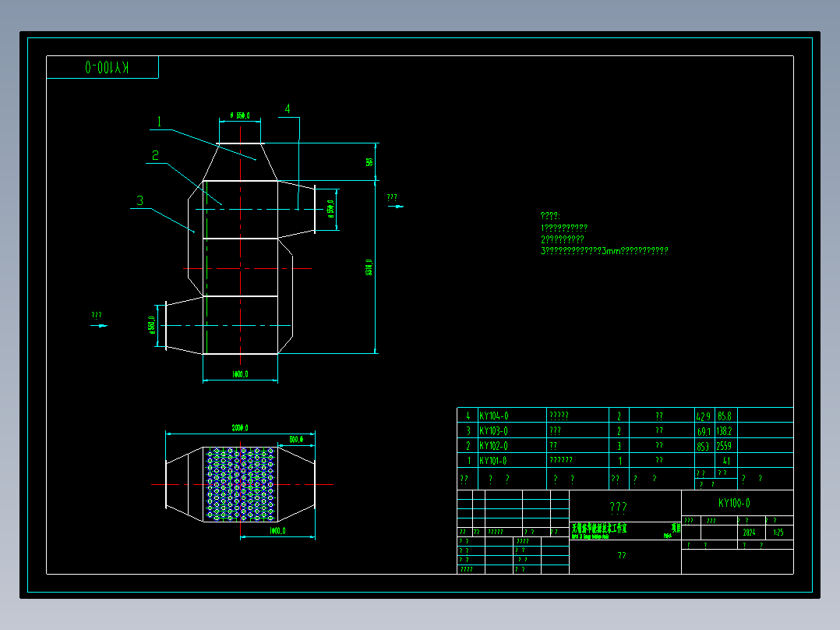The image size is (840, 630).
Task: Select balloon number 3 in elevation view
Action: (x=139, y=200)
